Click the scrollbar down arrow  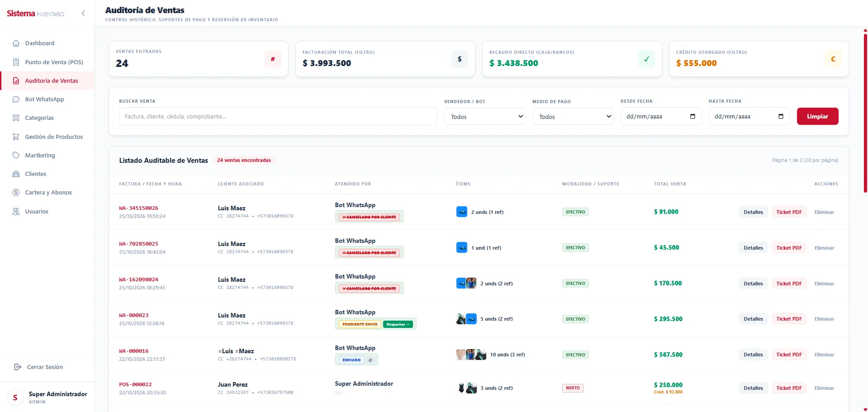pyautogui.click(x=865, y=409)
